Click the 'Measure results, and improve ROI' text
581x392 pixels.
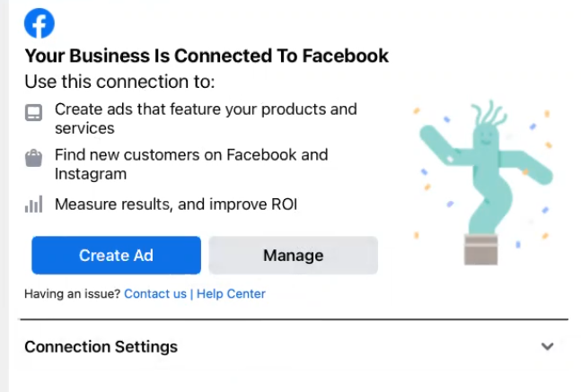pyautogui.click(x=176, y=205)
